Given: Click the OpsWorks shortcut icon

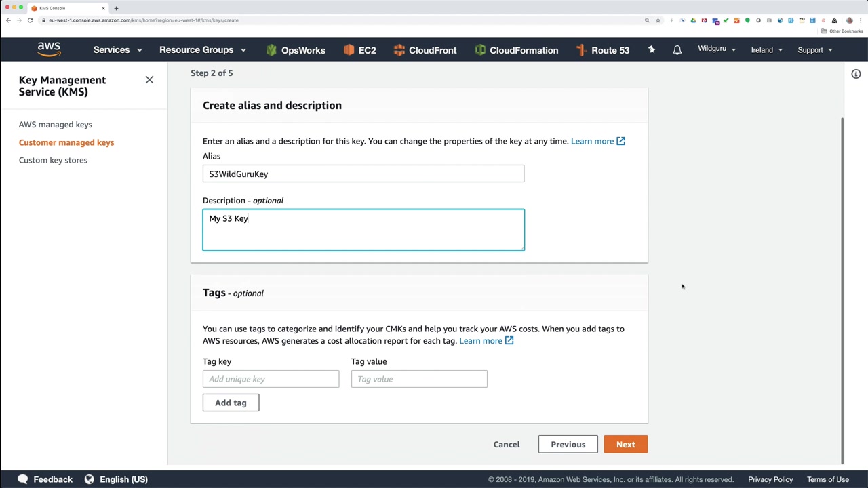Looking at the screenshot, I should pos(272,50).
